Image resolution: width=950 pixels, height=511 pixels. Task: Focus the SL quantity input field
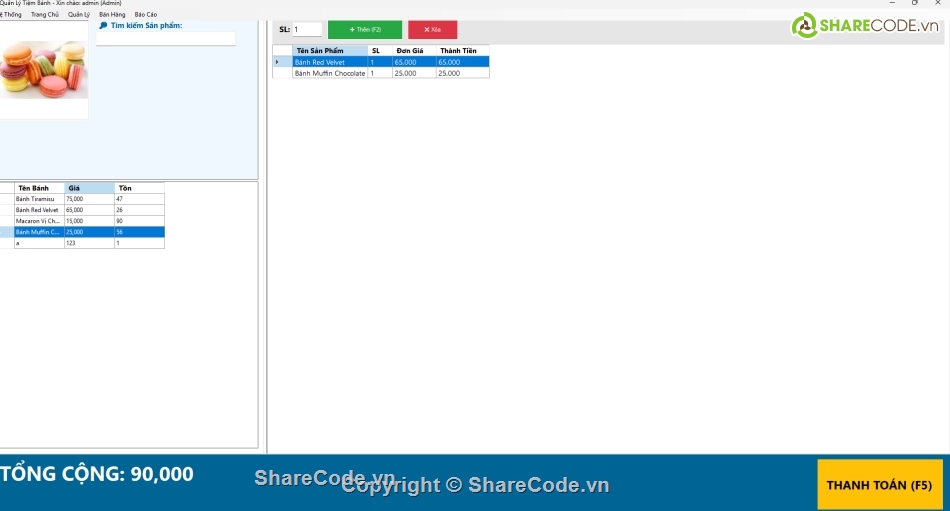[307, 30]
